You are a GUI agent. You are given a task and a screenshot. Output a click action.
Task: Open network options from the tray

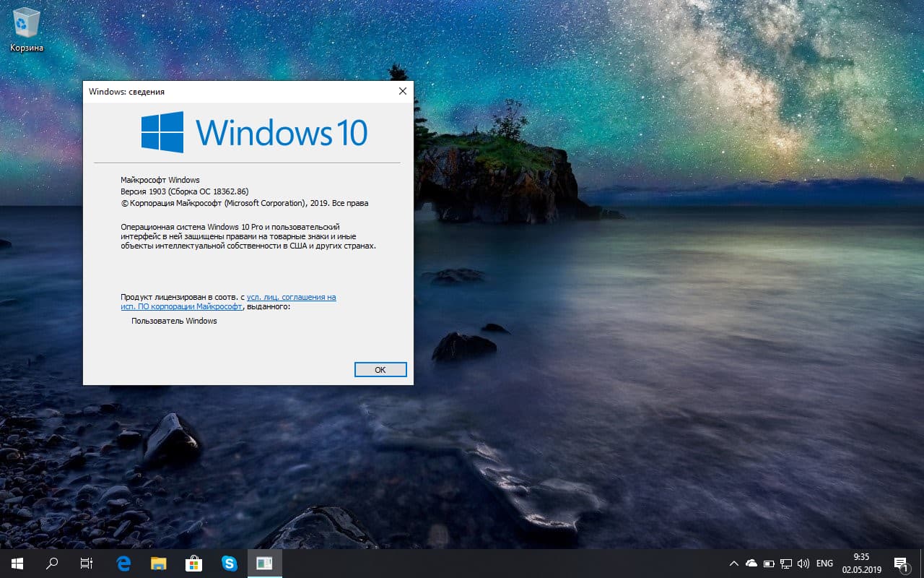[x=786, y=563]
